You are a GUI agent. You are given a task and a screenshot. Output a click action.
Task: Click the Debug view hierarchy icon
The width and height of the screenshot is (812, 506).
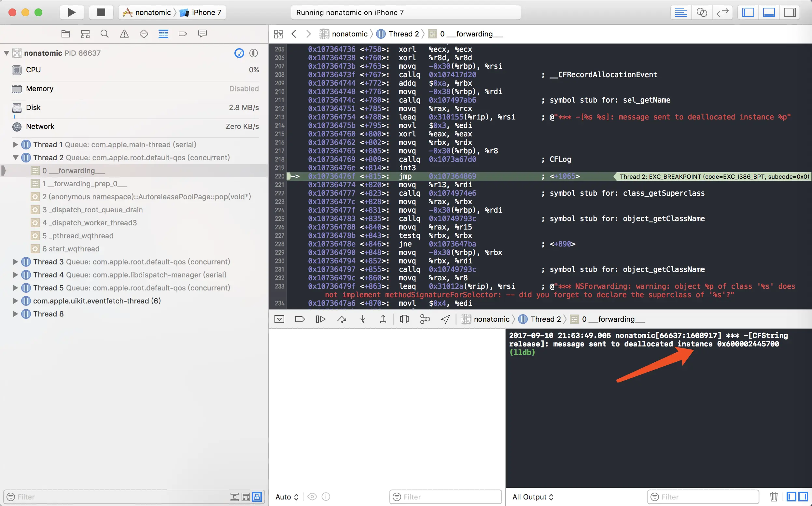[404, 319]
